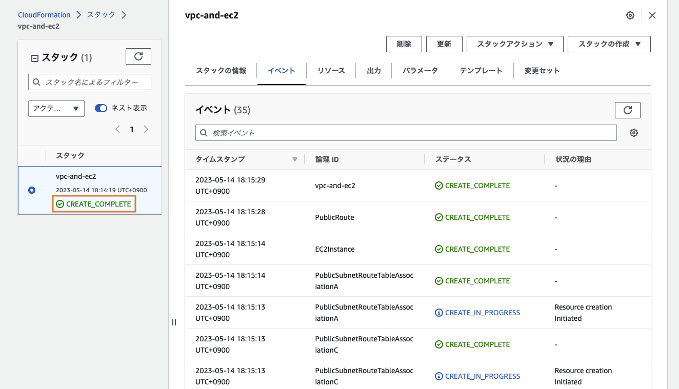The width and height of the screenshot is (679, 389).
Task: Open the Change Sets tab
Action: [x=542, y=71]
